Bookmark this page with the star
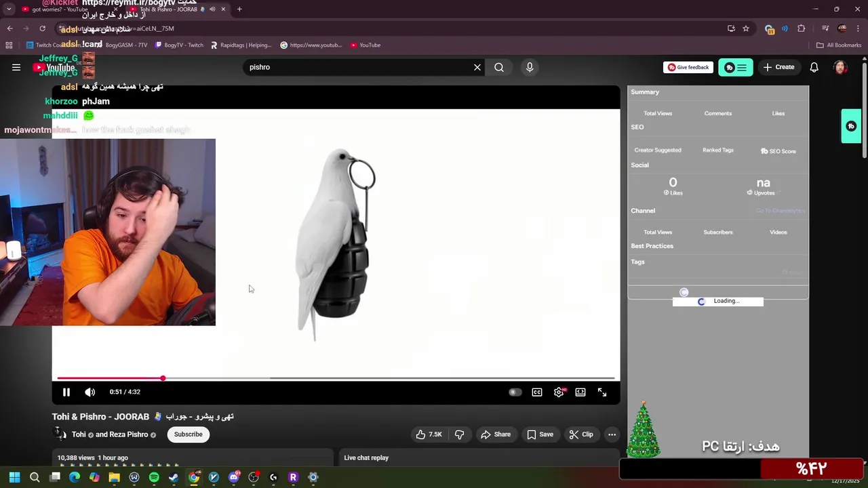Image resolution: width=868 pixels, height=488 pixels. pyautogui.click(x=746, y=28)
